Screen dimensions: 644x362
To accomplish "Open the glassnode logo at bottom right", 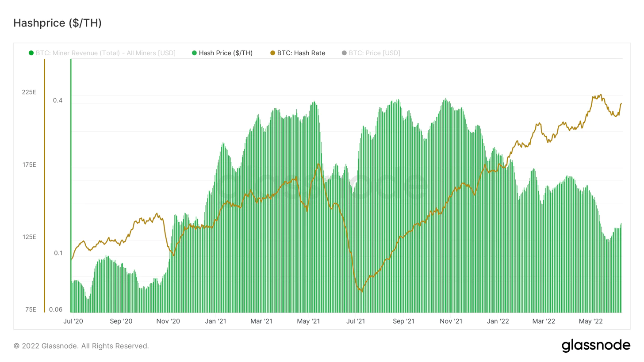I will coord(596,346).
